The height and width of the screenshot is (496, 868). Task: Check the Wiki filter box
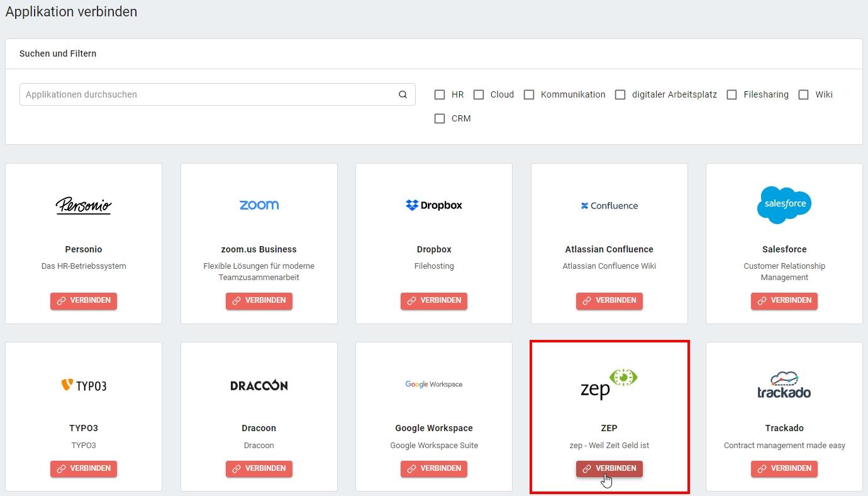pos(803,94)
